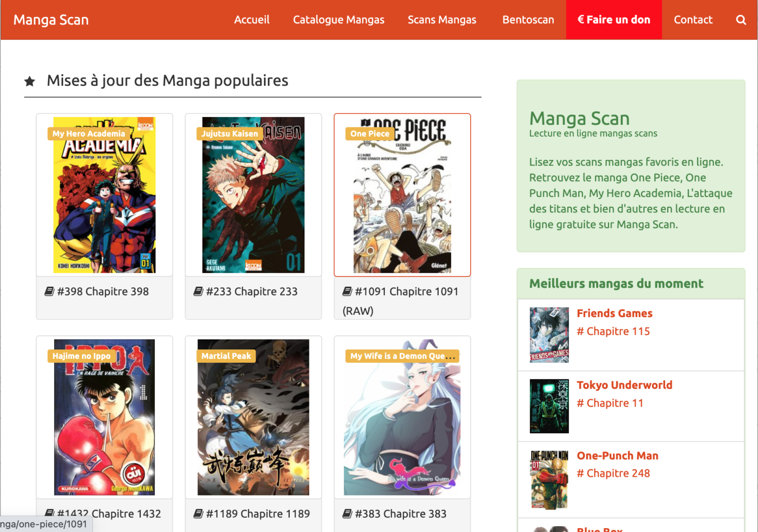Screen dimensions: 758x532
Task: Open Hajime no Ippo cover thumbnail
Action: coord(104,417)
